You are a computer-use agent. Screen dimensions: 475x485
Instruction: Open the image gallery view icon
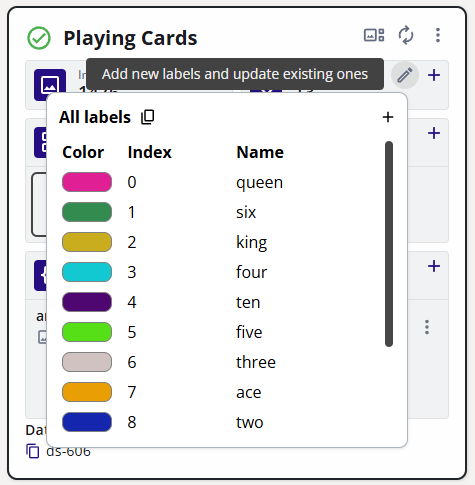(374, 35)
